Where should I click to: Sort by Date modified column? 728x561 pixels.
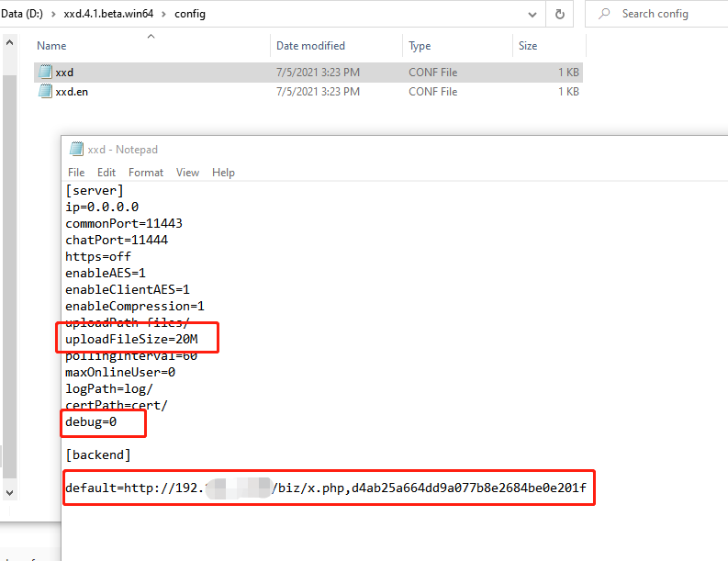pyautogui.click(x=310, y=46)
